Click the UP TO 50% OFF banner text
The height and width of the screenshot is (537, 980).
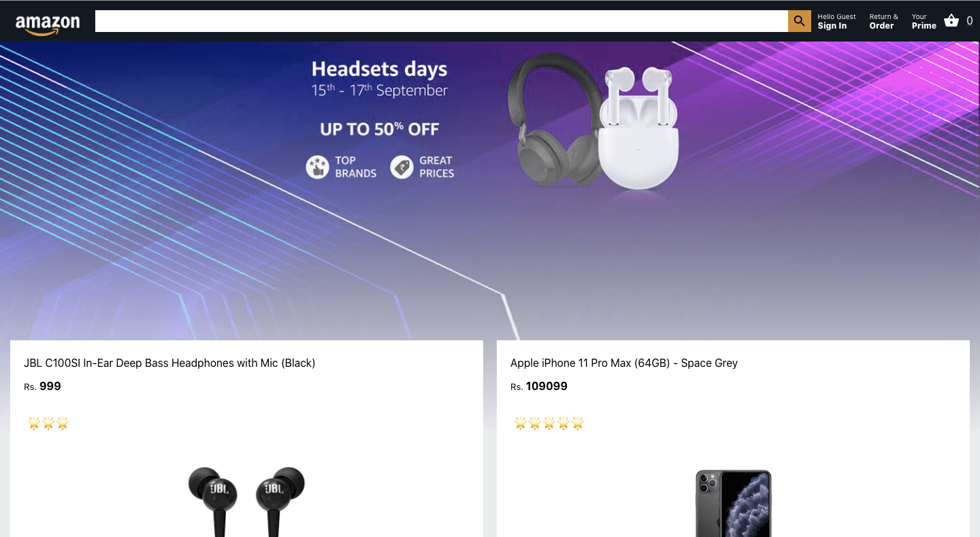click(380, 129)
